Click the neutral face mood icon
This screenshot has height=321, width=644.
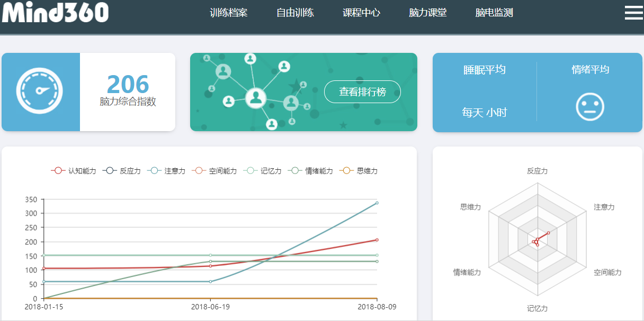[x=590, y=107]
